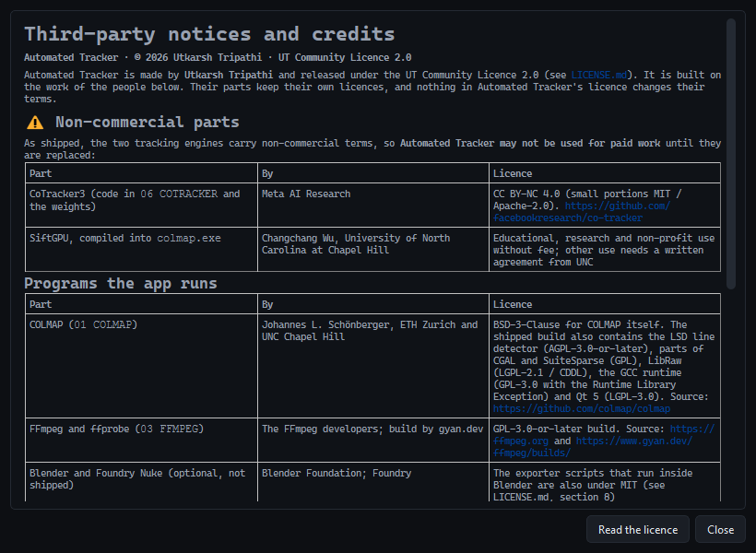Viewport: 756px width, 553px height.
Task: Click the 'Changchang Wu, University of North Carolina' cell
Action: point(373,249)
